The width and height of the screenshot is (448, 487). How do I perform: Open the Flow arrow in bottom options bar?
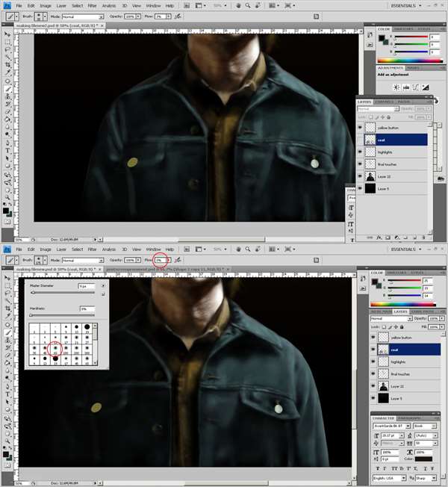click(x=169, y=260)
